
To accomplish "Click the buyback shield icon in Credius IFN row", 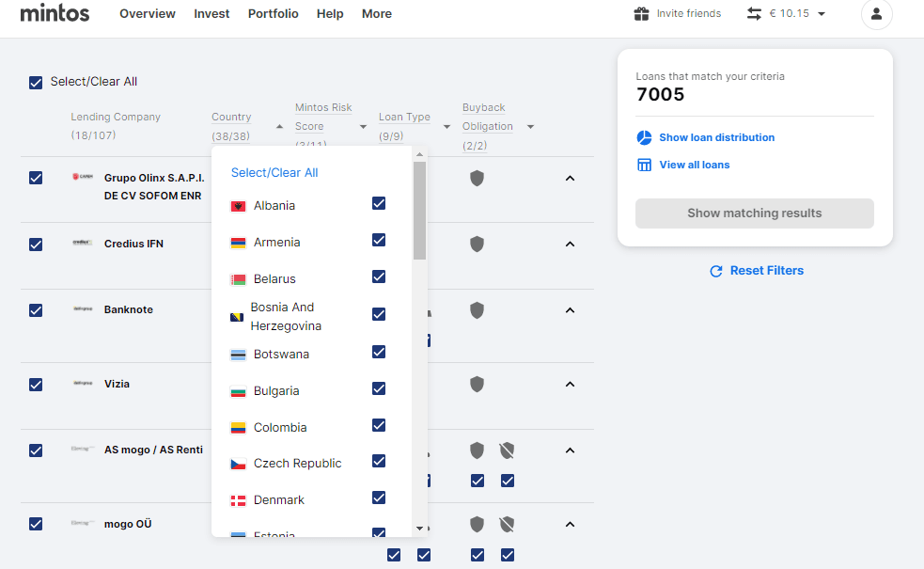I will tap(477, 245).
